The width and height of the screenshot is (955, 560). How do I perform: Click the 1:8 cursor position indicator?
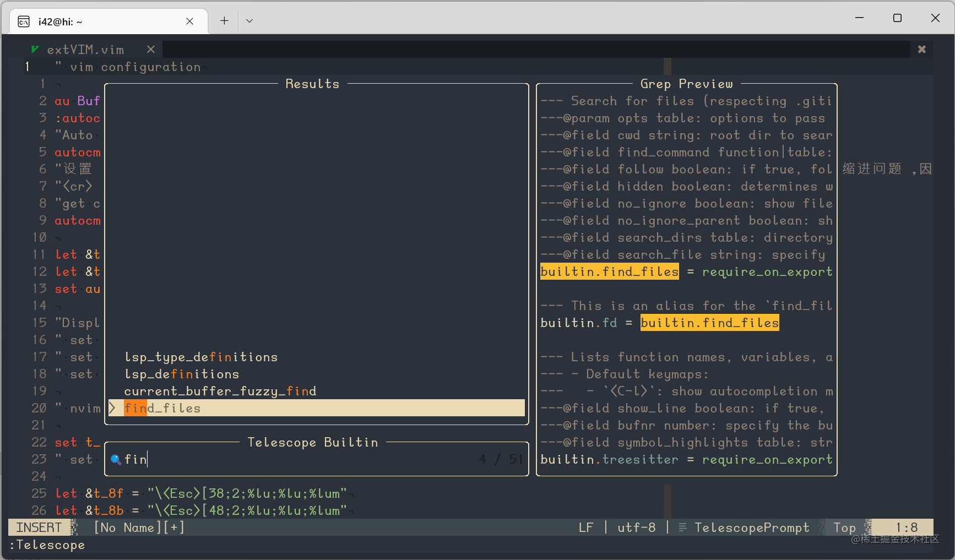pos(907,528)
